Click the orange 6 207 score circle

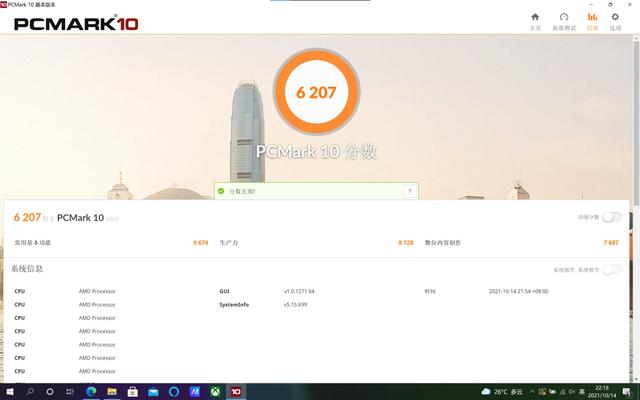coord(316,92)
